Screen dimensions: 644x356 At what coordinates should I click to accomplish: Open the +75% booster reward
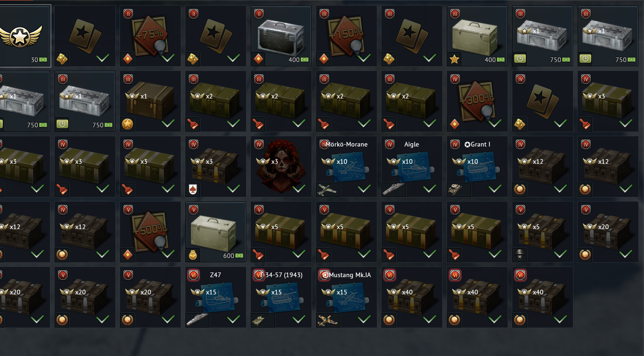point(150,36)
